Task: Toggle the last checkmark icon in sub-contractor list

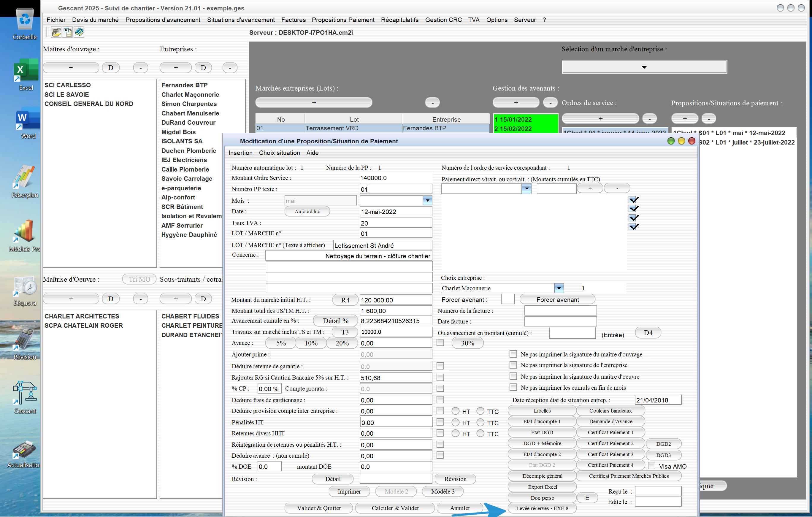Action: pos(634,227)
